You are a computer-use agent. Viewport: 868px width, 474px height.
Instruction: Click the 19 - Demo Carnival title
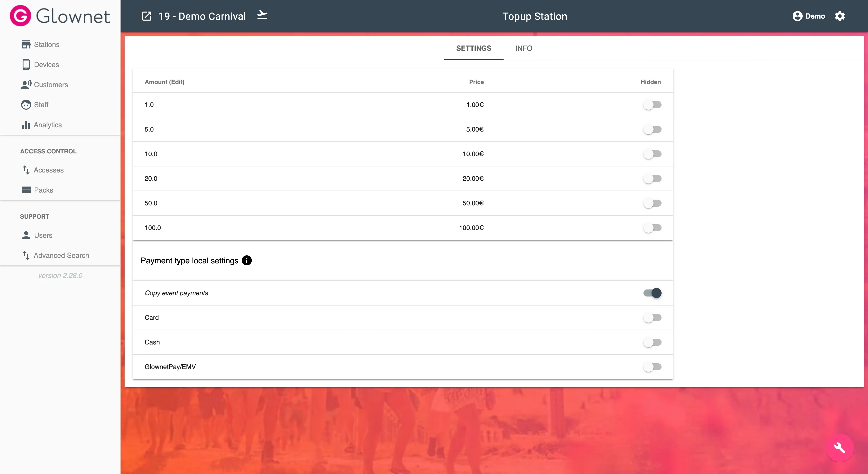point(202,16)
